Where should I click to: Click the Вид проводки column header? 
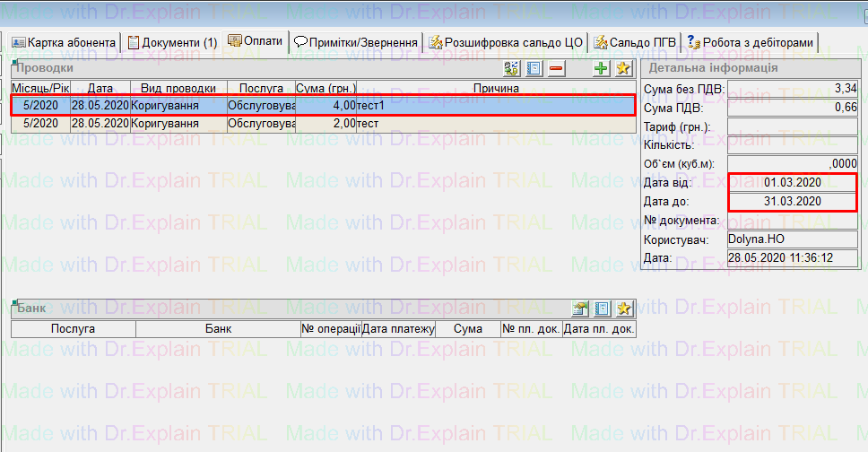[179, 88]
